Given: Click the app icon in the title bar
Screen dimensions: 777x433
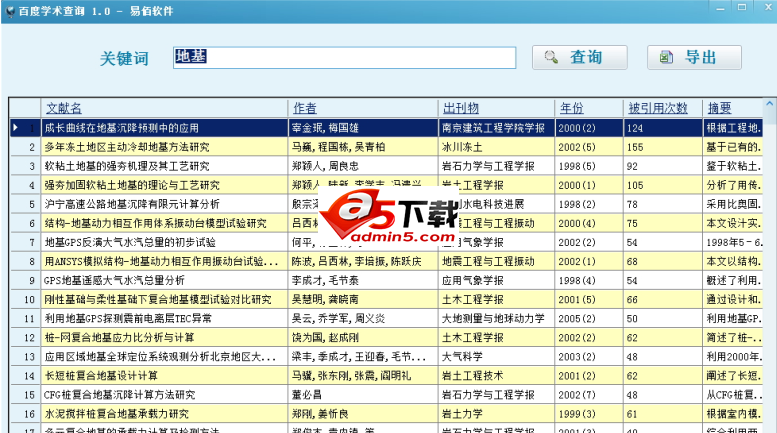Looking at the screenshot, I should (x=9, y=8).
